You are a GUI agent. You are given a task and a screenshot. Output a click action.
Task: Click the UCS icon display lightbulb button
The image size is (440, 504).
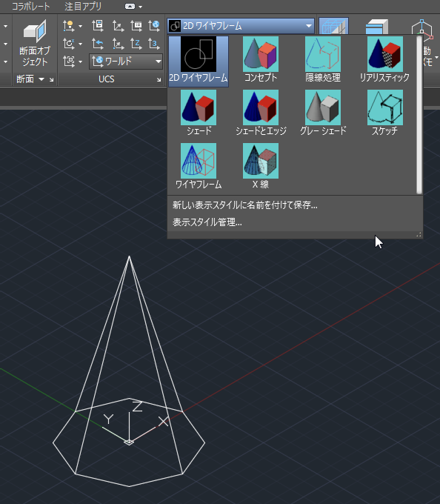click(69, 26)
